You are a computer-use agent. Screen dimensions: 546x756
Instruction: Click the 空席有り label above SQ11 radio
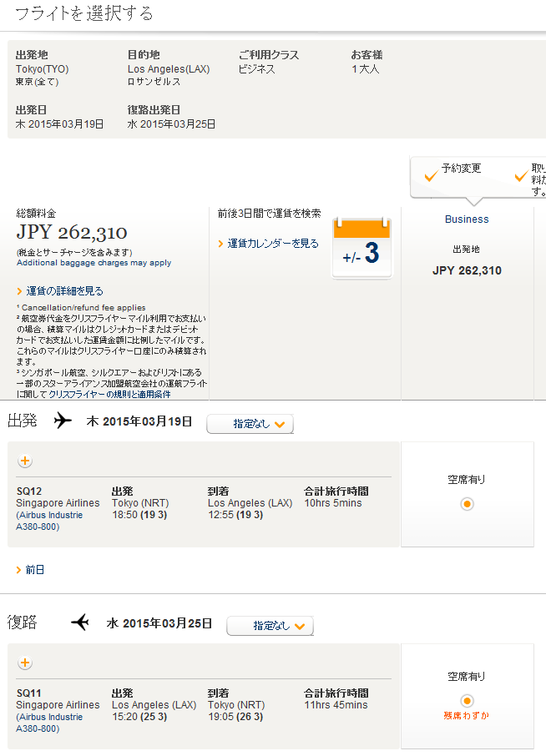467,677
